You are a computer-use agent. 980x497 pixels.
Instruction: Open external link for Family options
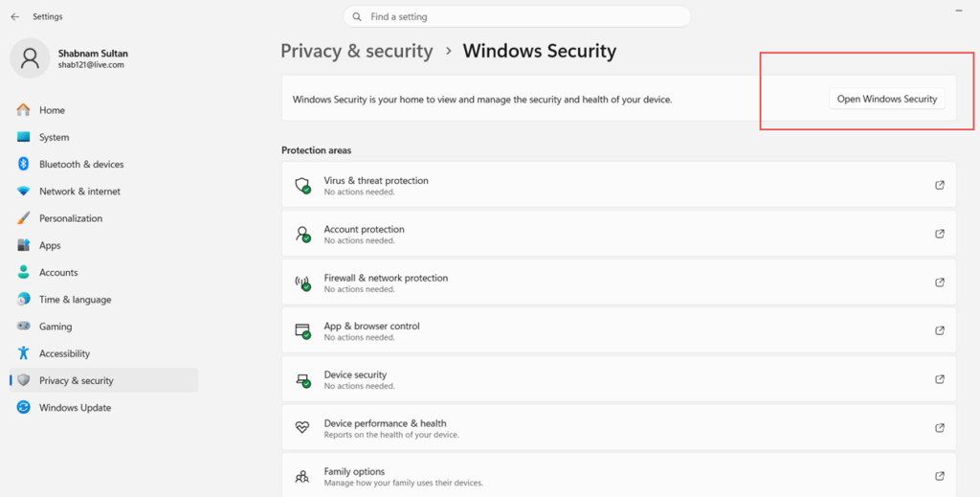[940, 476]
